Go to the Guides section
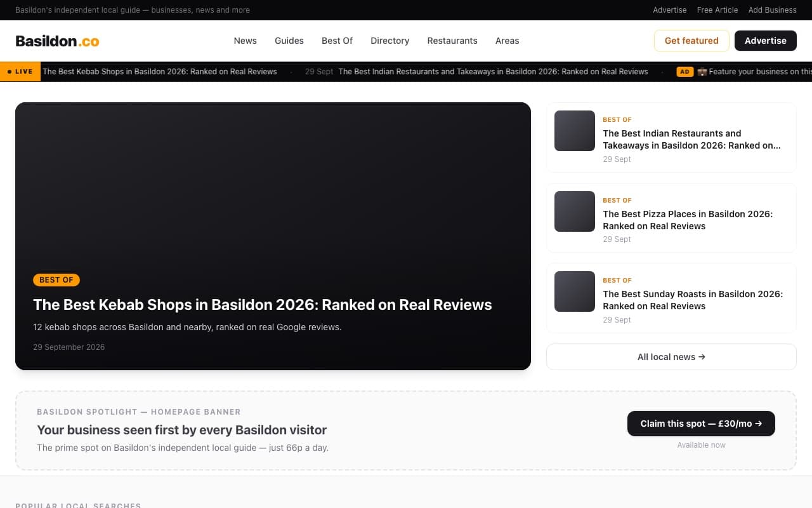Image resolution: width=812 pixels, height=508 pixels. click(289, 41)
